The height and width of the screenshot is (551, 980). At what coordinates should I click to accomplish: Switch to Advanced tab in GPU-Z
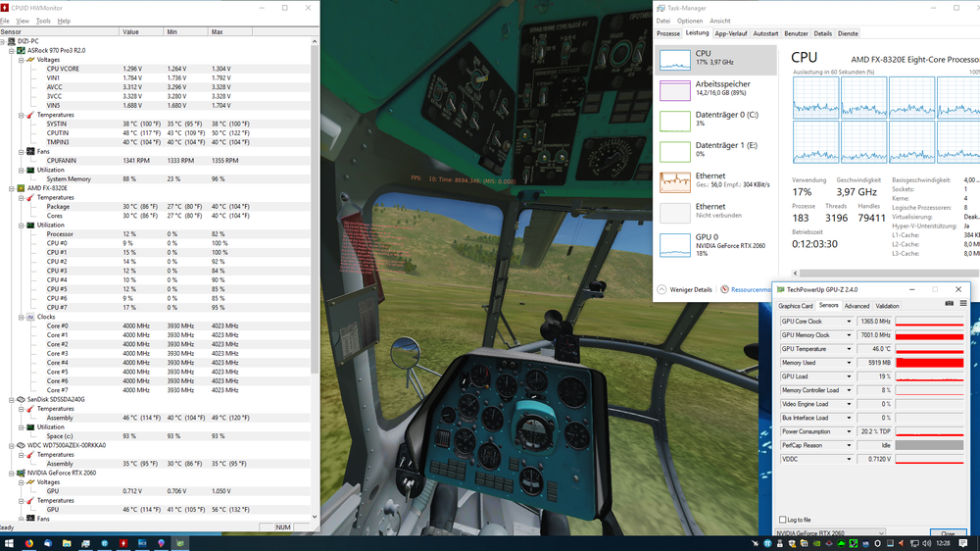(x=857, y=306)
